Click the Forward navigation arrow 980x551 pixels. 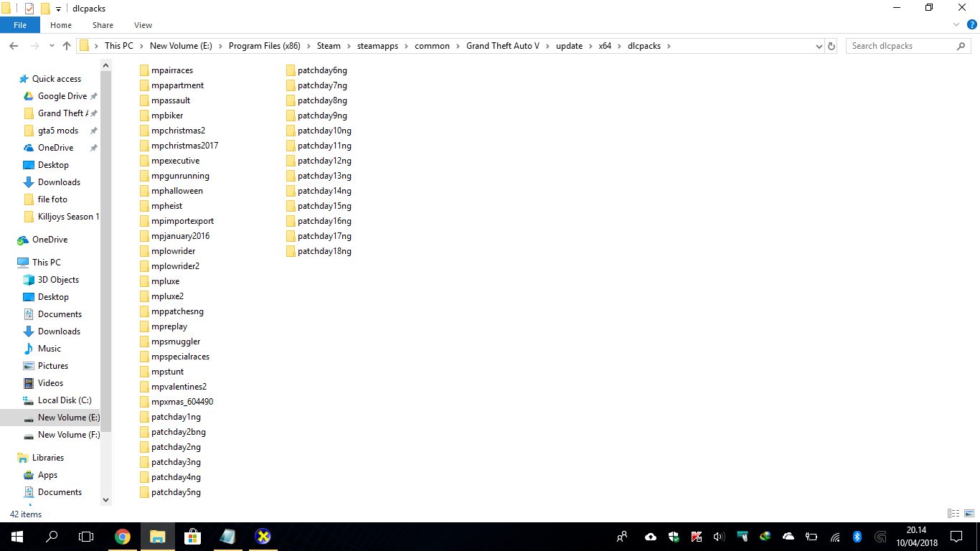click(x=33, y=46)
